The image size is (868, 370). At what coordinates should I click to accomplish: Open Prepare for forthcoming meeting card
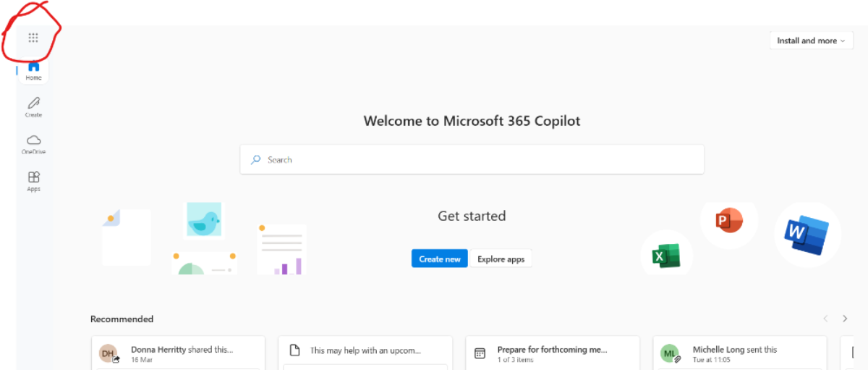553,353
